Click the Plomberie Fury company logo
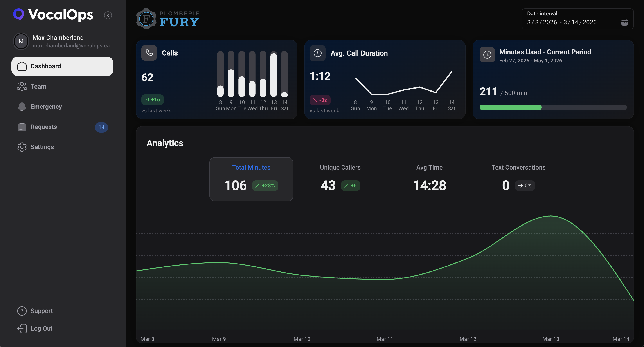This screenshot has width=644, height=347. (168, 19)
